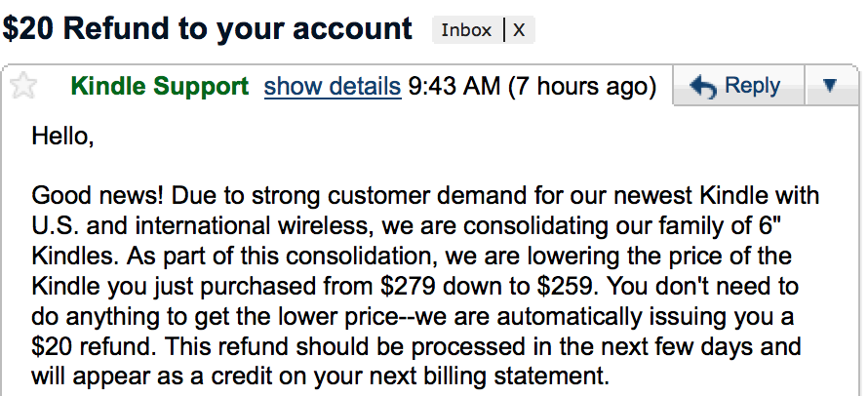Viewport: 868px width, 396px height.
Task: Click the 'Hello,' greeting line
Action: tap(62, 136)
